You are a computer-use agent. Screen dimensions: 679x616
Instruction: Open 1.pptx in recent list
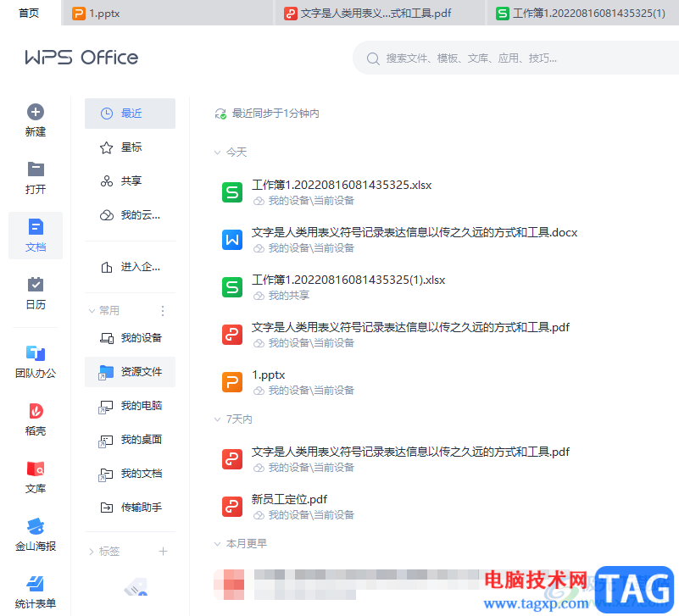point(269,375)
